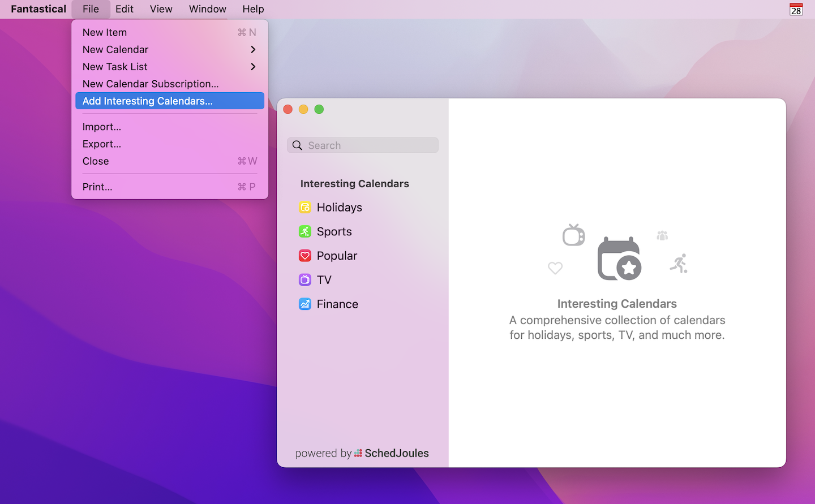This screenshot has width=815, height=504.
Task: Open the Fantastical app menu
Action: (38, 9)
